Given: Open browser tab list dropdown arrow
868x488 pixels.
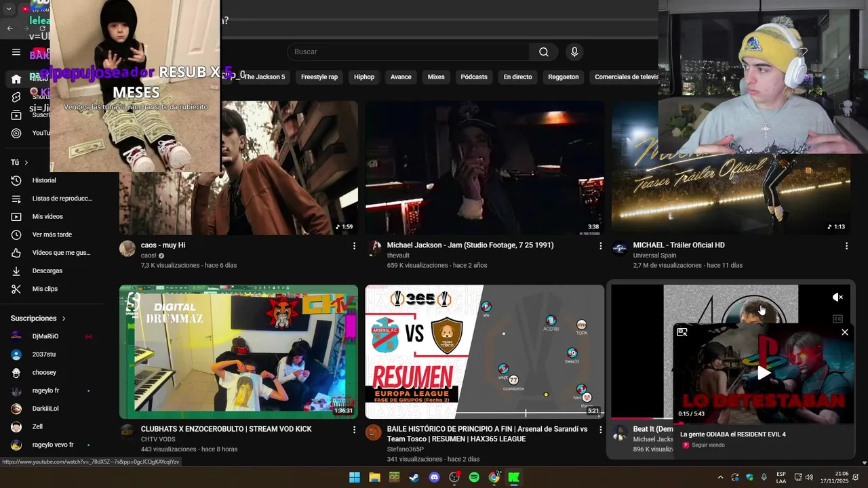Looking at the screenshot, I should coord(9,9).
